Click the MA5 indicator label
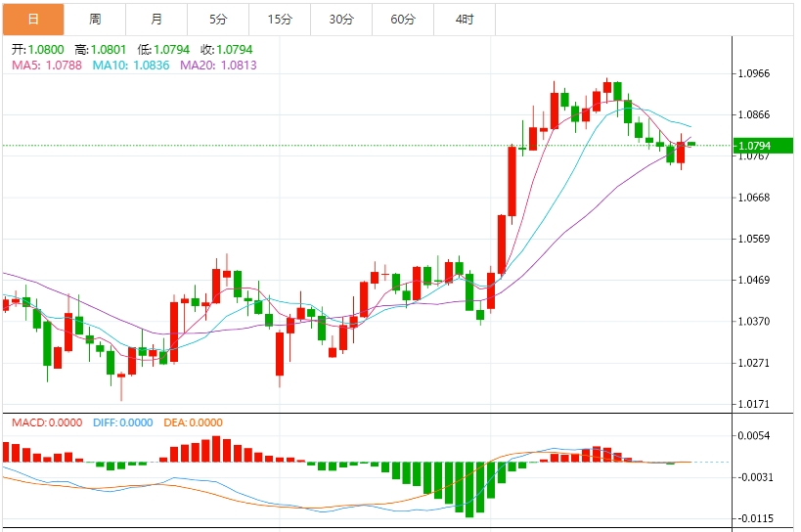 pos(47,65)
